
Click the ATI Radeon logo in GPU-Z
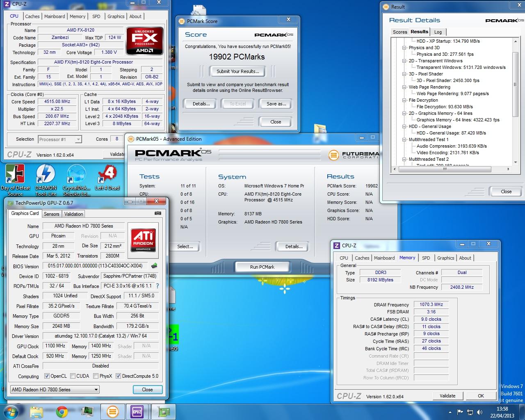[x=143, y=240]
